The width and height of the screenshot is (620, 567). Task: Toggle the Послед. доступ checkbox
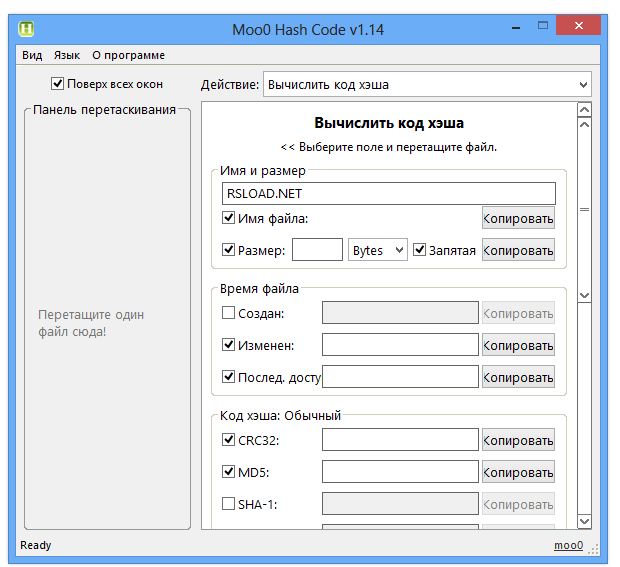click(228, 376)
